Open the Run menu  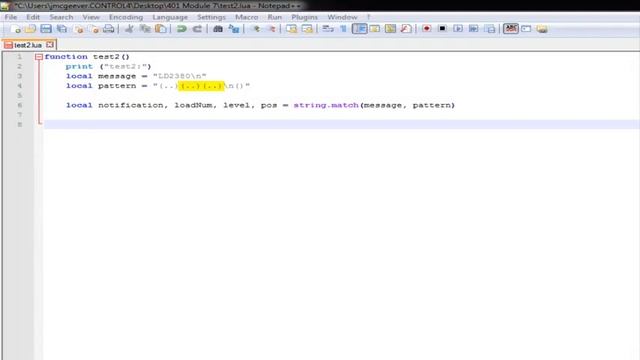click(275, 17)
